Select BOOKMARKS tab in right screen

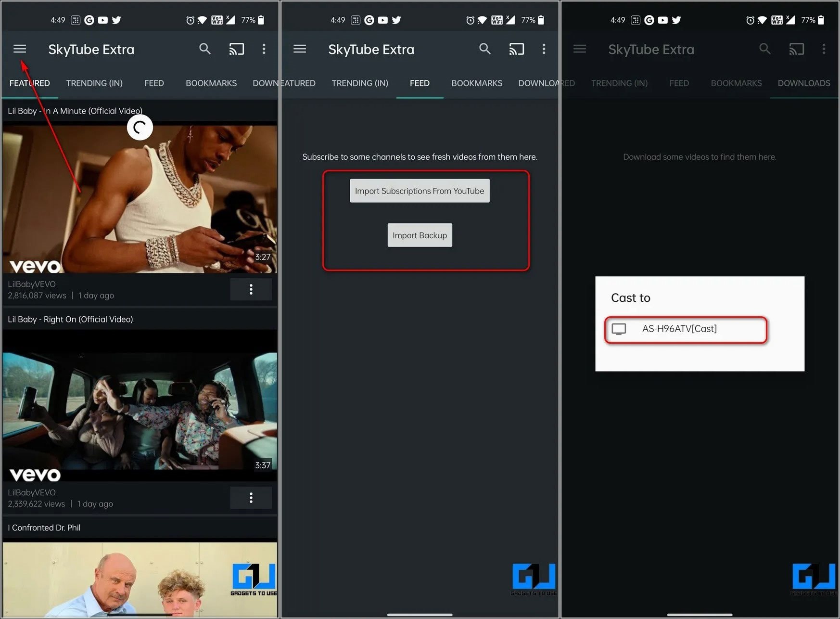[736, 83]
